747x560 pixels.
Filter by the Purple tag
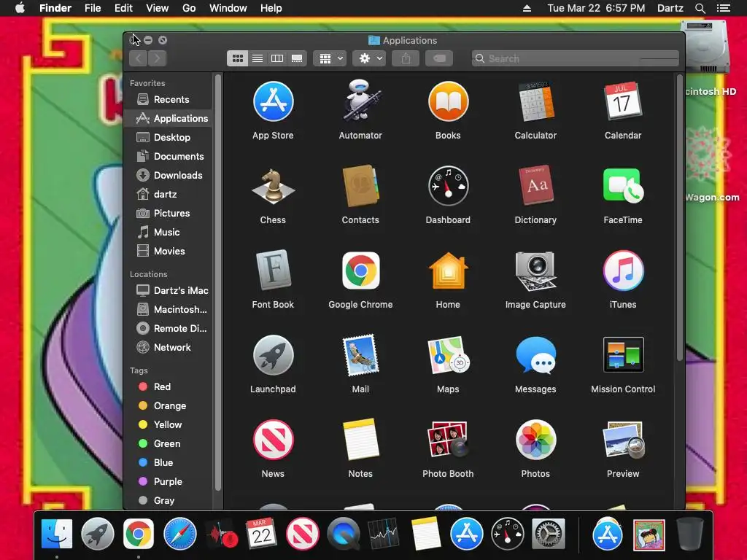tap(168, 481)
